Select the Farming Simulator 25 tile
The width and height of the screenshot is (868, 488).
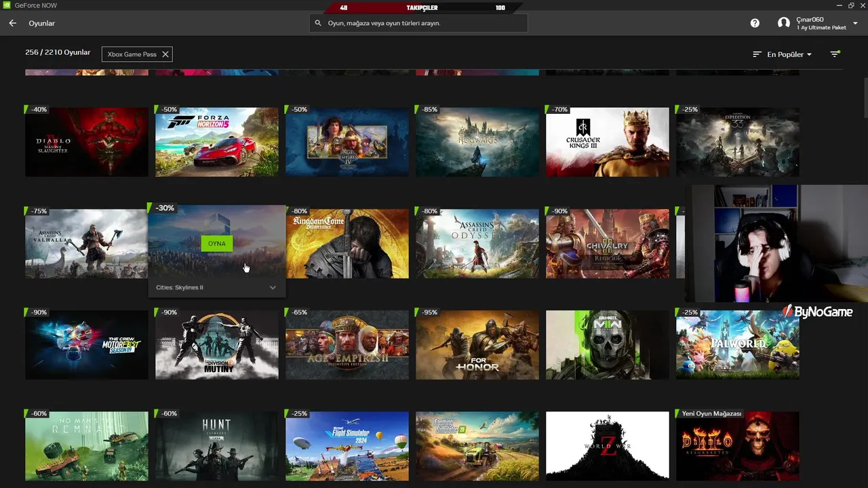[477, 446]
